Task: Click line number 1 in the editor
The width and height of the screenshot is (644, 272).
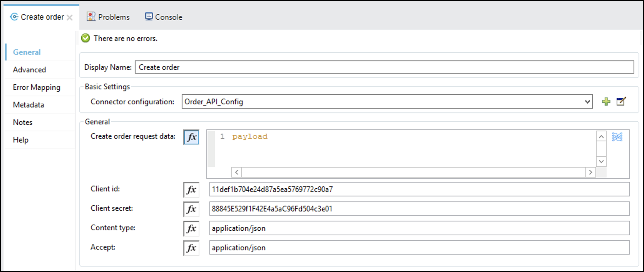Action: click(222, 137)
